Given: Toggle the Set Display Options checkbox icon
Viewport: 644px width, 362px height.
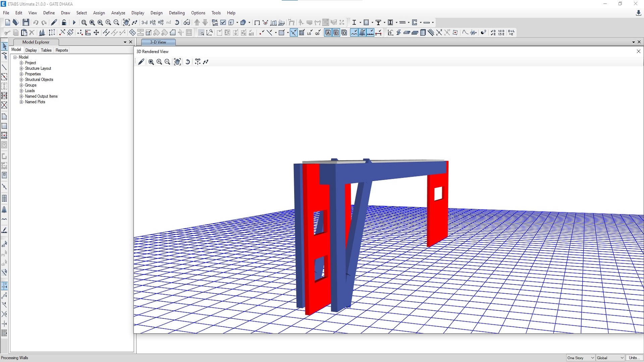Looking at the screenshot, I should [223, 22].
